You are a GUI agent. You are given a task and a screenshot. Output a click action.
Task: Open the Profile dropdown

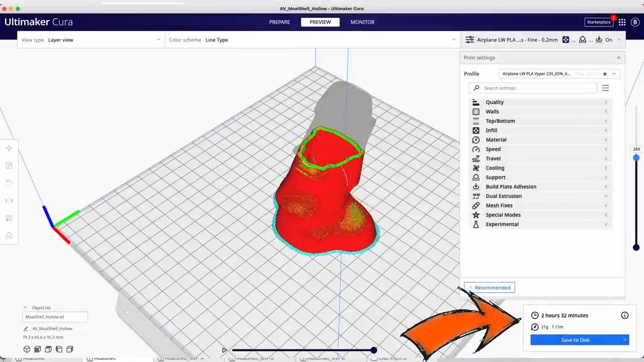pyautogui.click(x=559, y=74)
